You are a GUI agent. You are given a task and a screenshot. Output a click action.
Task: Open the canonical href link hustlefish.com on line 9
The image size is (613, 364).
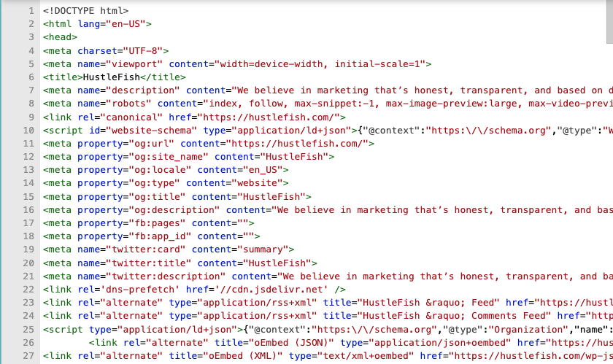point(271,117)
